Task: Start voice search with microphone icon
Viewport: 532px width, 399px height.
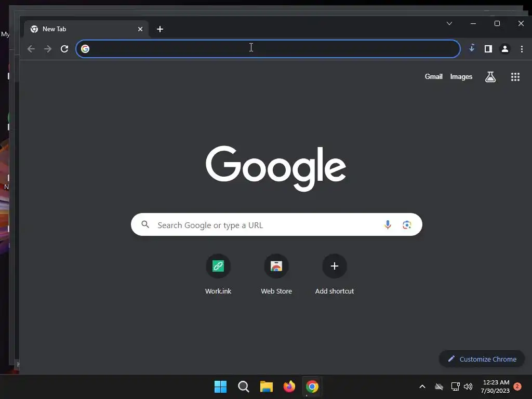Action: [x=388, y=224]
